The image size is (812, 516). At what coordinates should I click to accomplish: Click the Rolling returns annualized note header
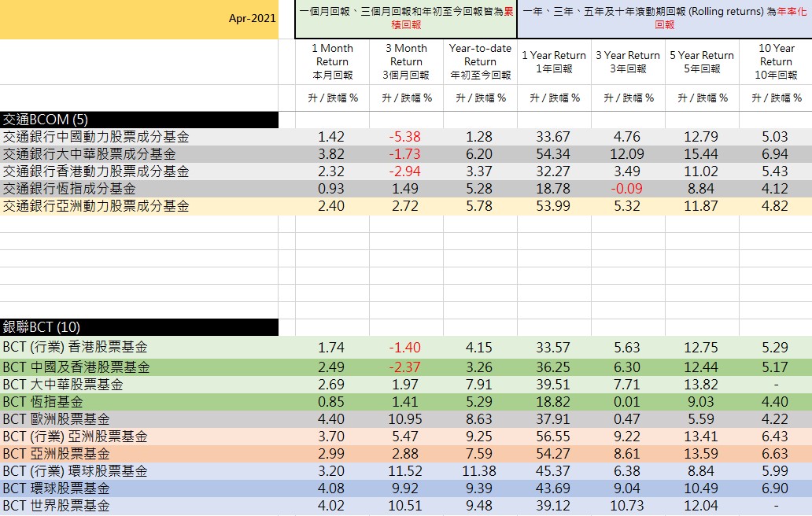(x=664, y=19)
